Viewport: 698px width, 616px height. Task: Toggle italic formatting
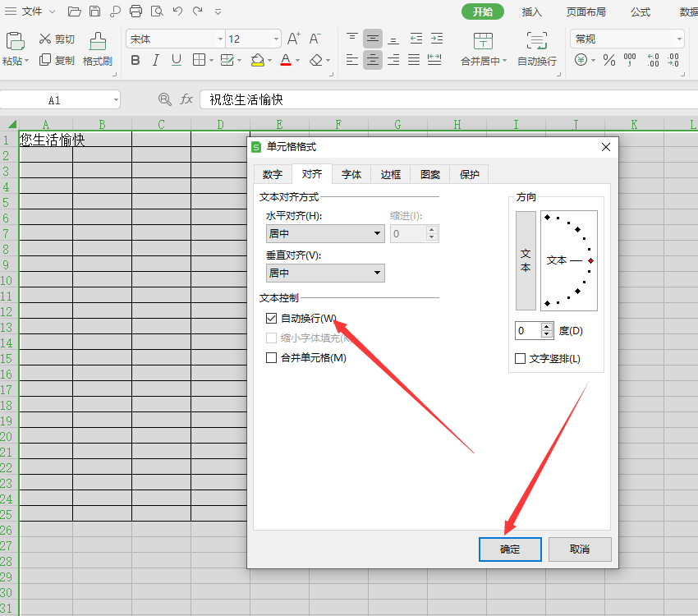[155, 60]
